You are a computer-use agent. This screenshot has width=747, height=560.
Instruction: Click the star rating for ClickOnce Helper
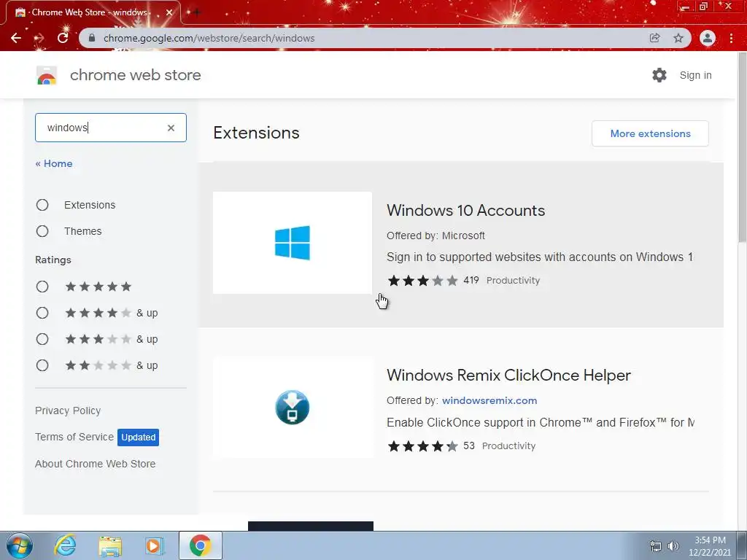click(x=422, y=446)
